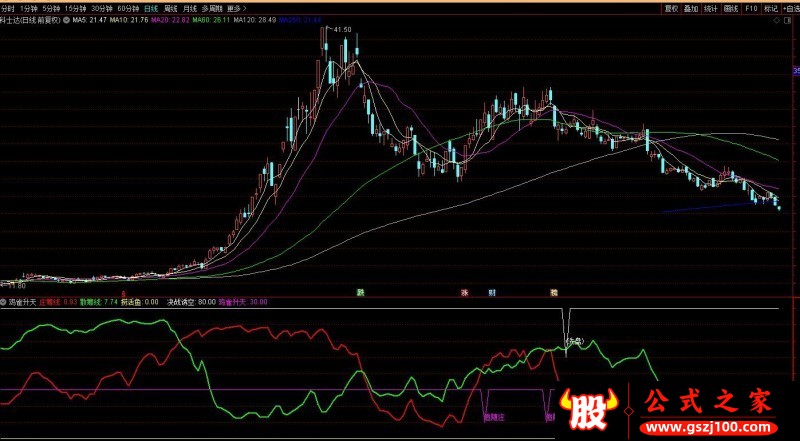Select the 5分钟 period tab
This screenshot has width=800, height=441.
click(x=51, y=9)
